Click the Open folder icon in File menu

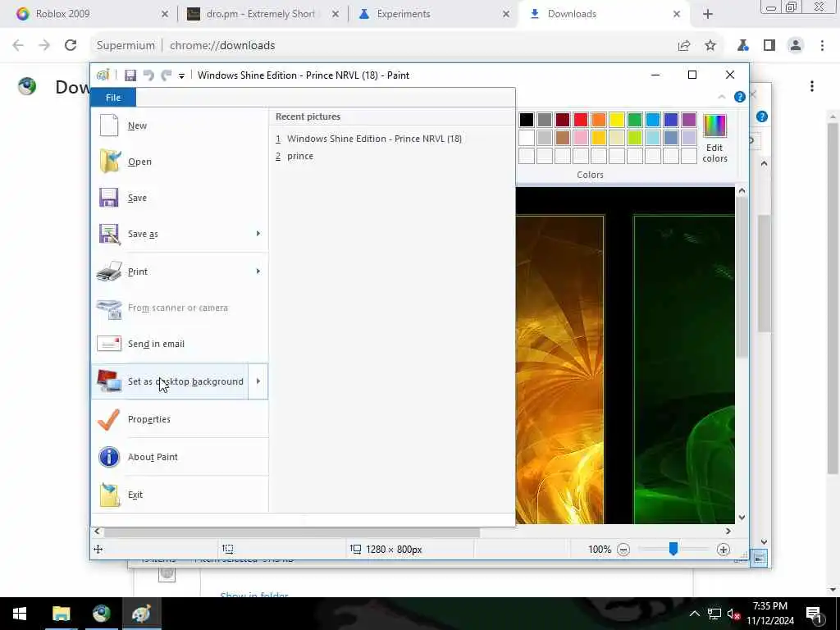[110, 162]
